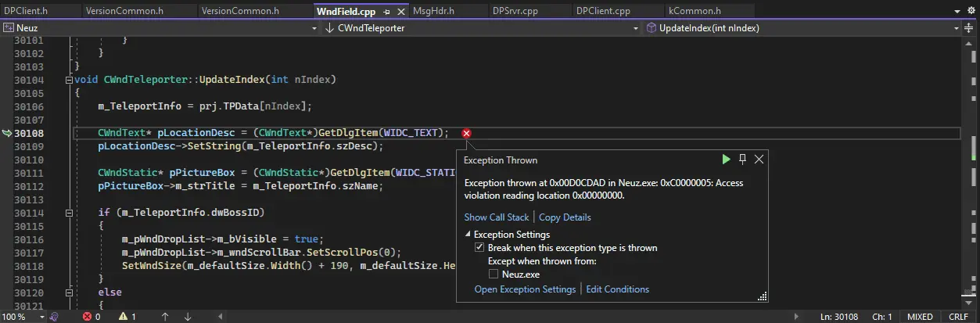Switch to the DPClient.cpp tab
Screen dimensions: 980x323
[604, 11]
